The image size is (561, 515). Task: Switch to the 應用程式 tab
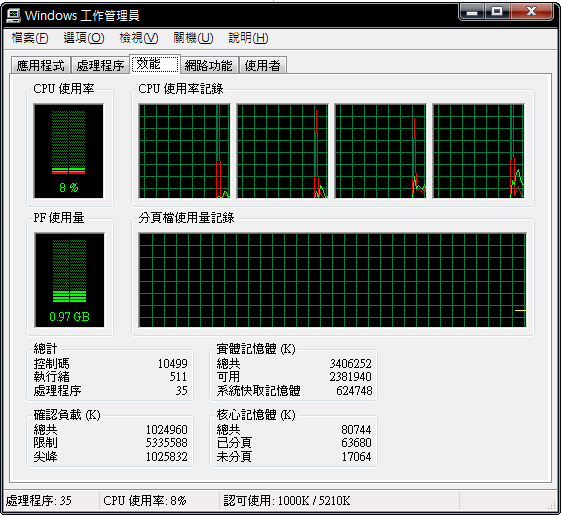click(x=41, y=65)
